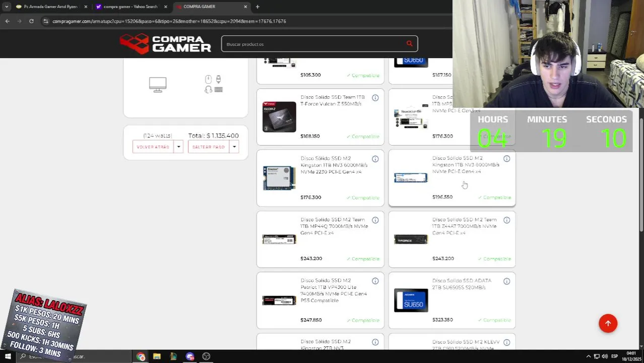644x363 pixels.
Task: Click the peripherals step icon
Action: coord(213,84)
